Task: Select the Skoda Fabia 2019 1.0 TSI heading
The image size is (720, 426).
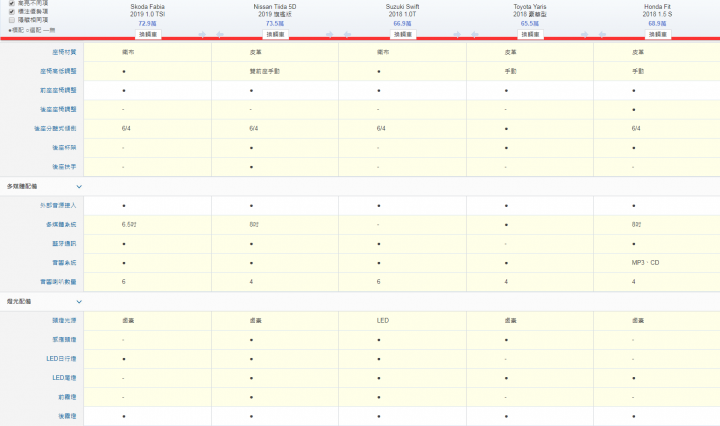Action: [147, 11]
